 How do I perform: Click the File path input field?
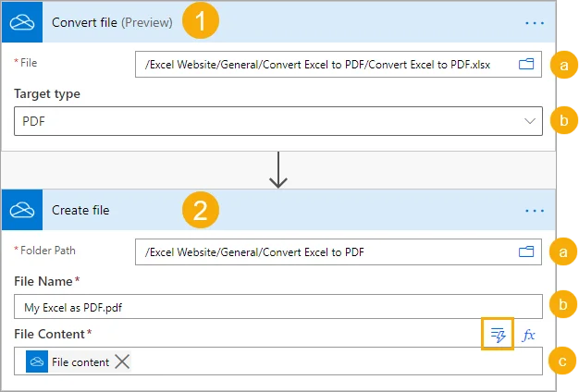pos(339,64)
